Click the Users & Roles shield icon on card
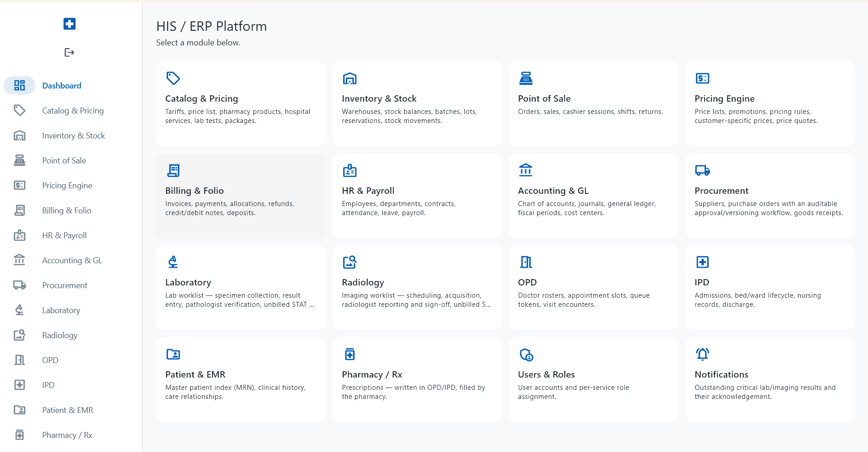868x452 pixels. click(526, 354)
